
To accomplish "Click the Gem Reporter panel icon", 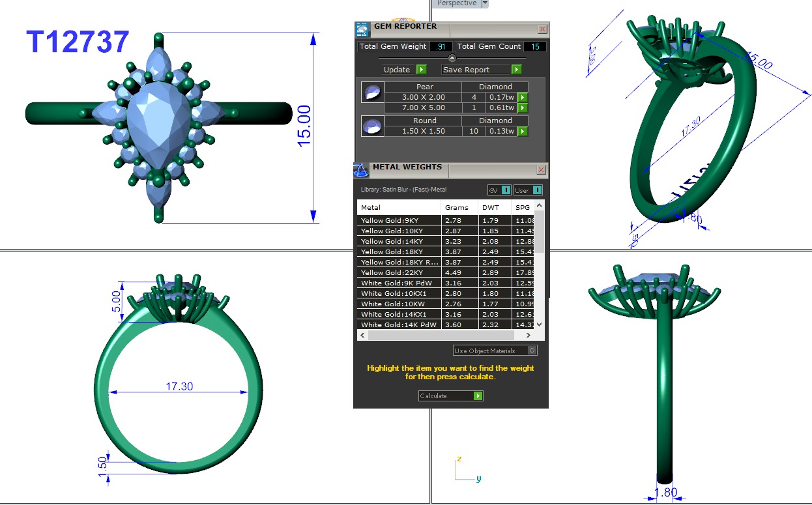I will tap(362, 30).
